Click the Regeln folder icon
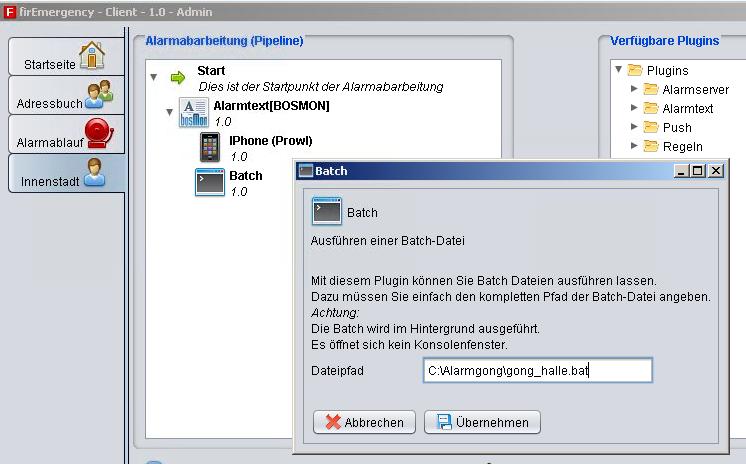746x464 pixels. pos(650,146)
